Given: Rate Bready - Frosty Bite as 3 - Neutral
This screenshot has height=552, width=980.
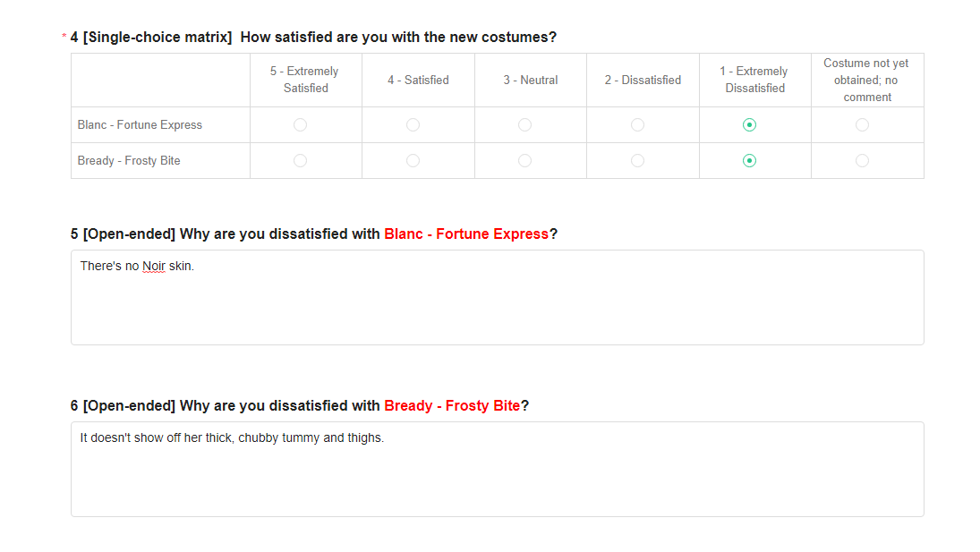Looking at the screenshot, I should coord(524,161).
